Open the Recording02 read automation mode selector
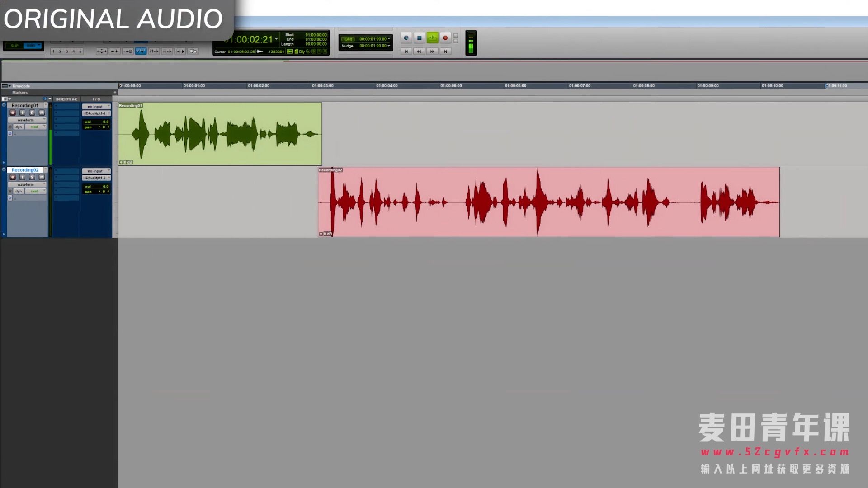The height and width of the screenshot is (488, 868). point(36,192)
